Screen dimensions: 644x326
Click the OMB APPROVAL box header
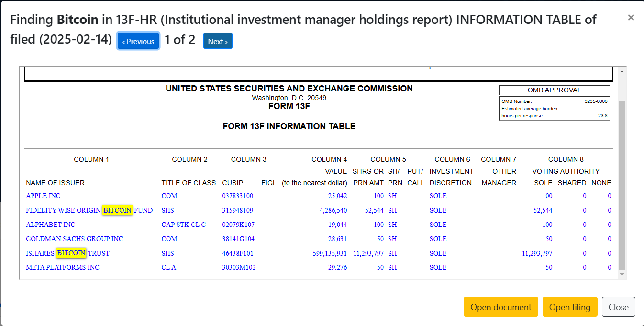tap(554, 90)
